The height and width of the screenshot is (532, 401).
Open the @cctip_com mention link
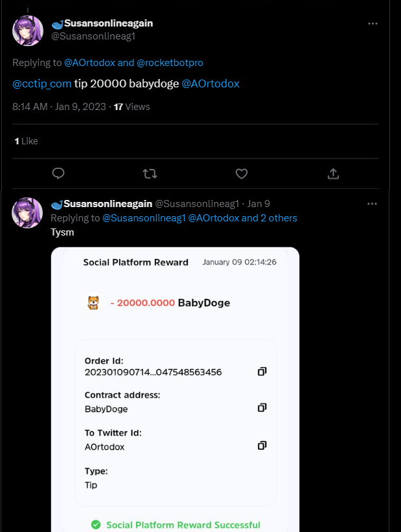(x=41, y=83)
